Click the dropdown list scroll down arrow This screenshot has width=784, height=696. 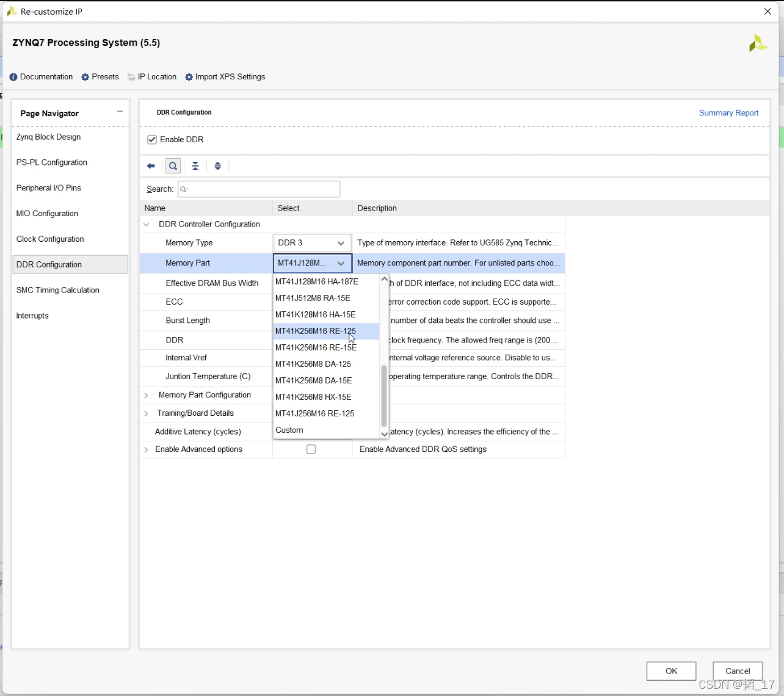click(x=384, y=434)
